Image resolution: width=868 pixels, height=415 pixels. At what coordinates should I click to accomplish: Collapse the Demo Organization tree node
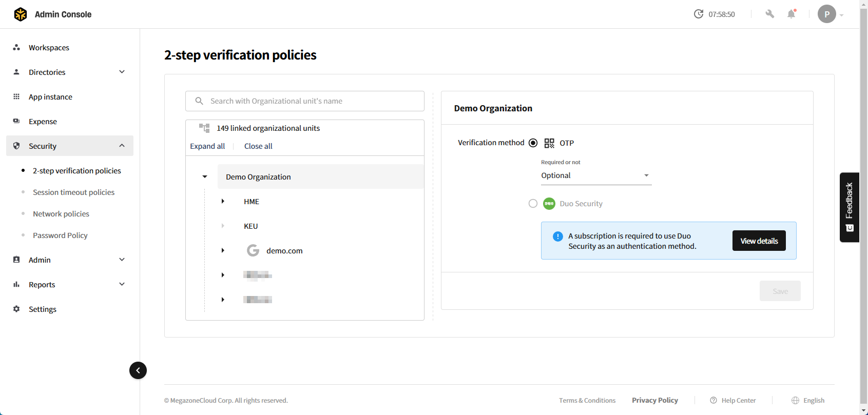coord(205,177)
